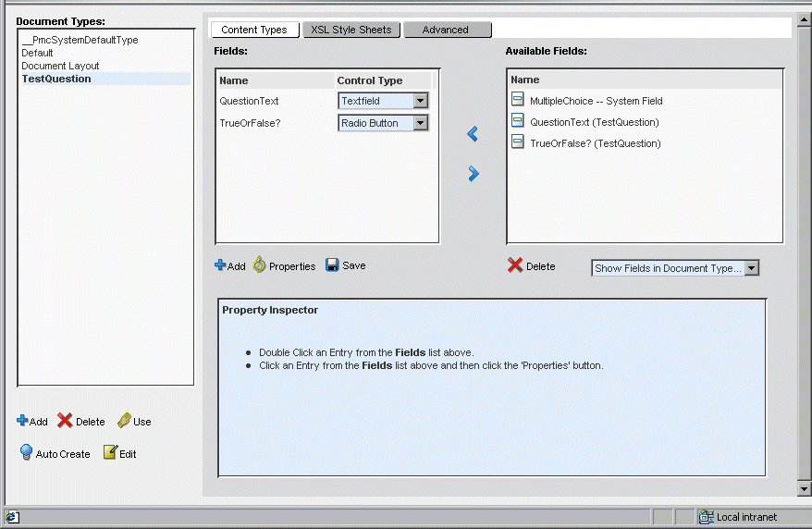
Task: Switch to the Content Types tab
Action: [254, 30]
